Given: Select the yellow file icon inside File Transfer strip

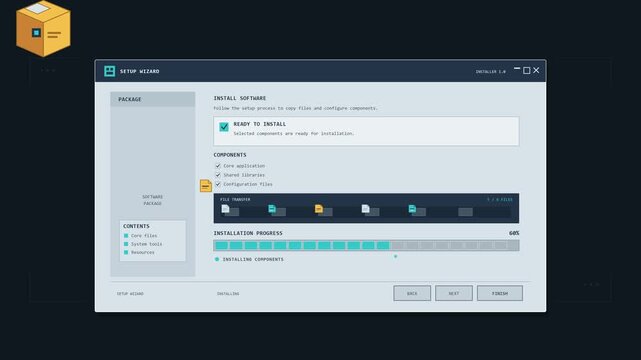Looking at the screenshot, I should (319, 209).
